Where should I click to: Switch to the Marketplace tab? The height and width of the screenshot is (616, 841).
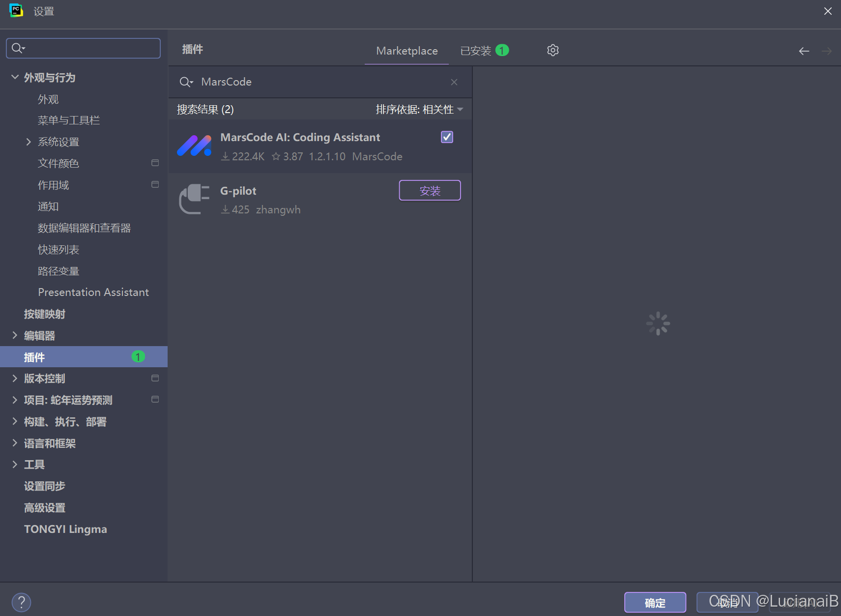[407, 51]
